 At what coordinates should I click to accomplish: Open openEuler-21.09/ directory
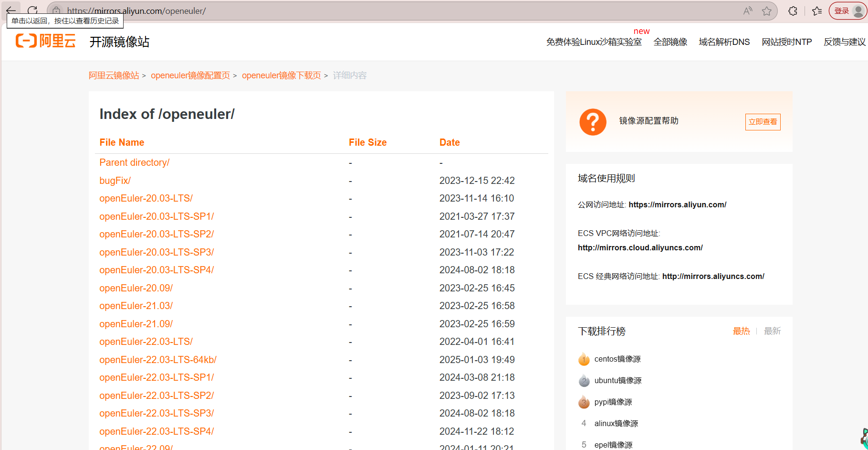(136, 324)
